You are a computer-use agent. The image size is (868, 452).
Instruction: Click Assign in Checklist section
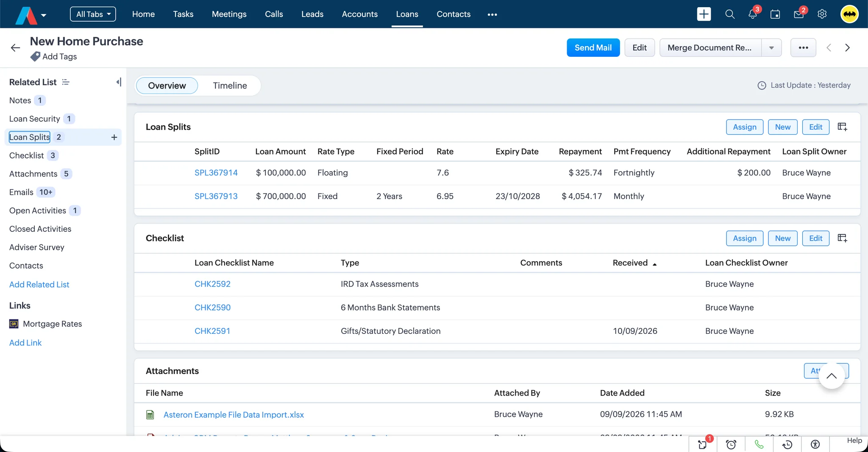[744, 238]
